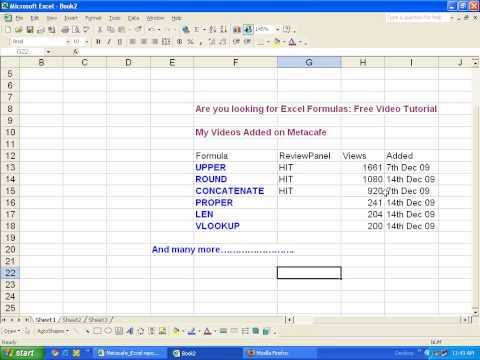Screen dimensions: 480x360
Task: Open the Format menu
Action: (93, 18)
